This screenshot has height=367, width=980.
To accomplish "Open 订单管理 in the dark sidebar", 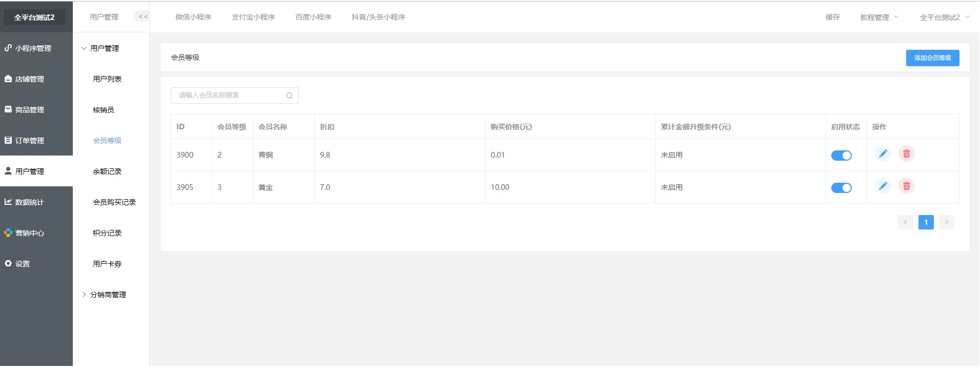I will pyautogui.click(x=36, y=141).
